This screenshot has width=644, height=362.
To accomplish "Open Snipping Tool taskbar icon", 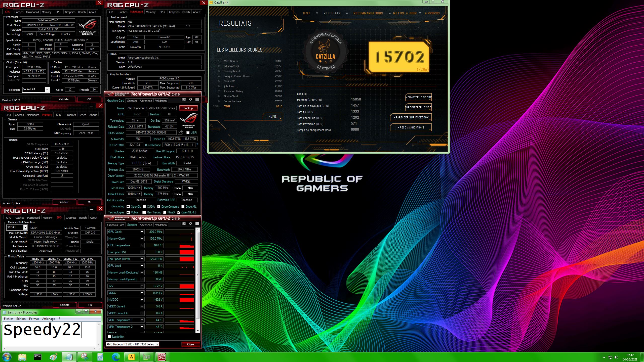I will click(85, 357).
